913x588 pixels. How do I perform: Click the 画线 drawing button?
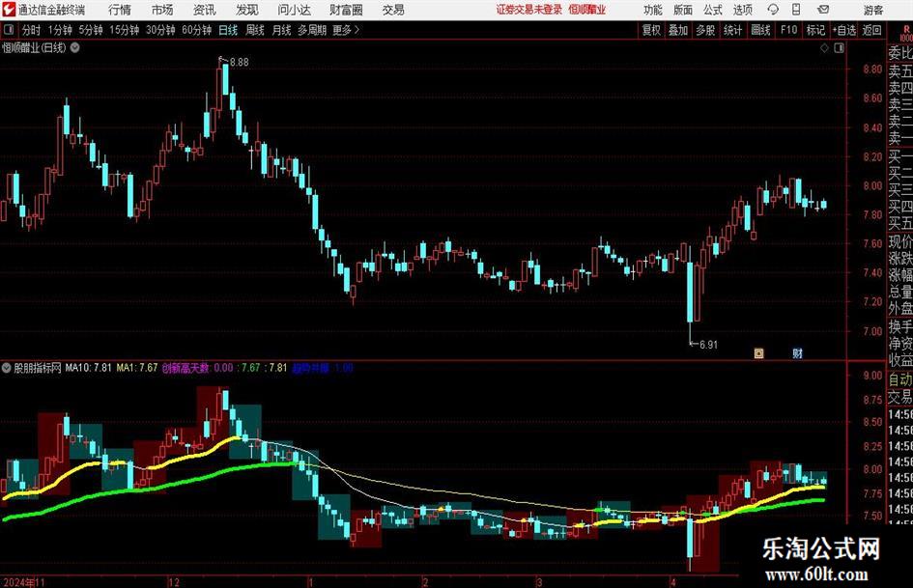[x=760, y=30]
